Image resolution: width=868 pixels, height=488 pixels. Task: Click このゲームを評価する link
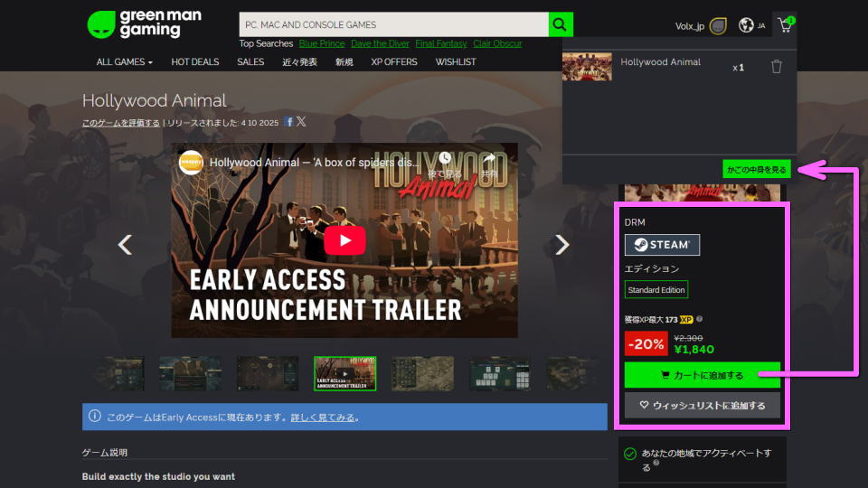point(120,123)
